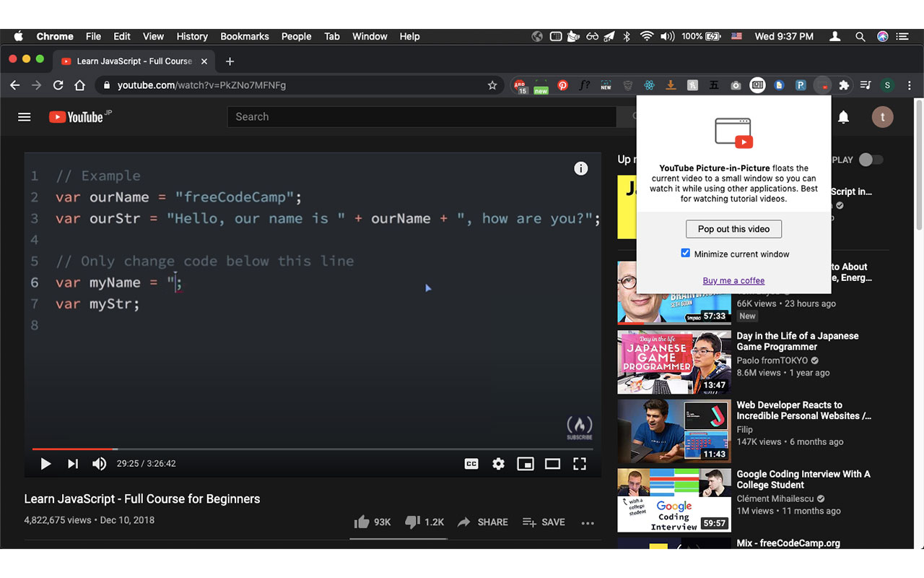Select the Learn JavaScript browser tab
The width and height of the screenshot is (924, 578).
pos(134,61)
